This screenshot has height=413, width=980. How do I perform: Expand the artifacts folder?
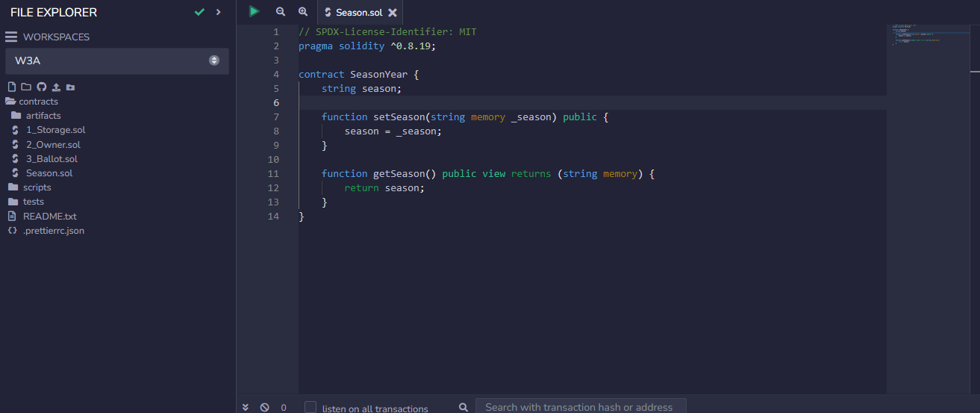(43, 116)
